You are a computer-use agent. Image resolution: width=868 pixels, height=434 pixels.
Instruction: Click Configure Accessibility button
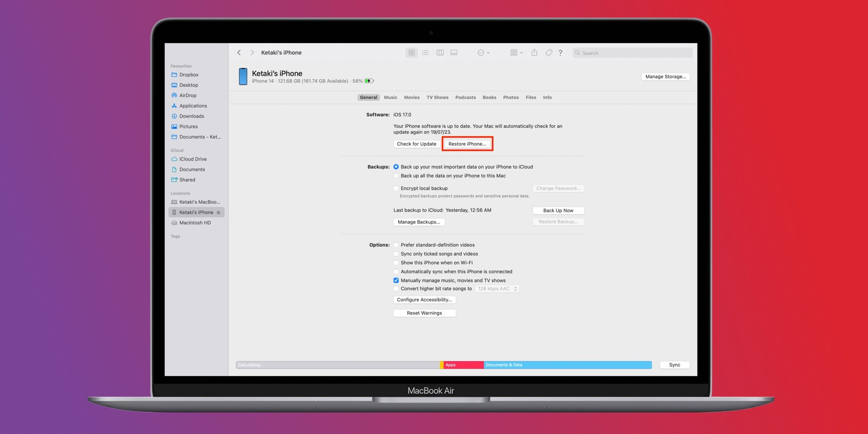pyautogui.click(x=424, y=300)
